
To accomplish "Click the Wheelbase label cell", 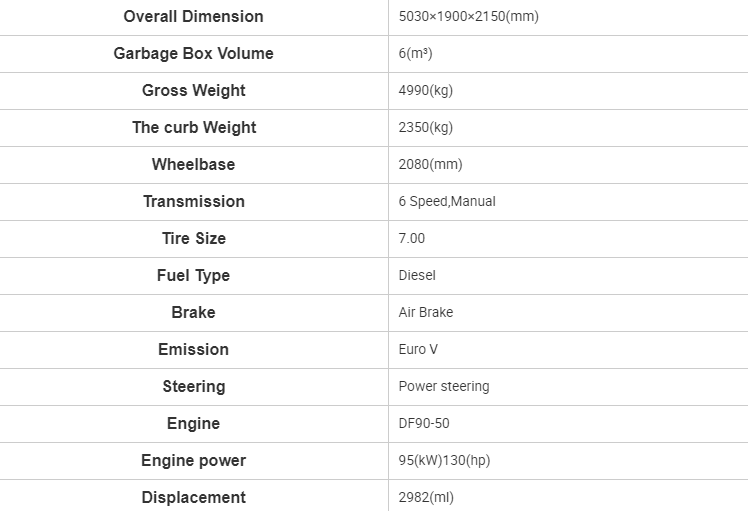I will pos(194,165).
